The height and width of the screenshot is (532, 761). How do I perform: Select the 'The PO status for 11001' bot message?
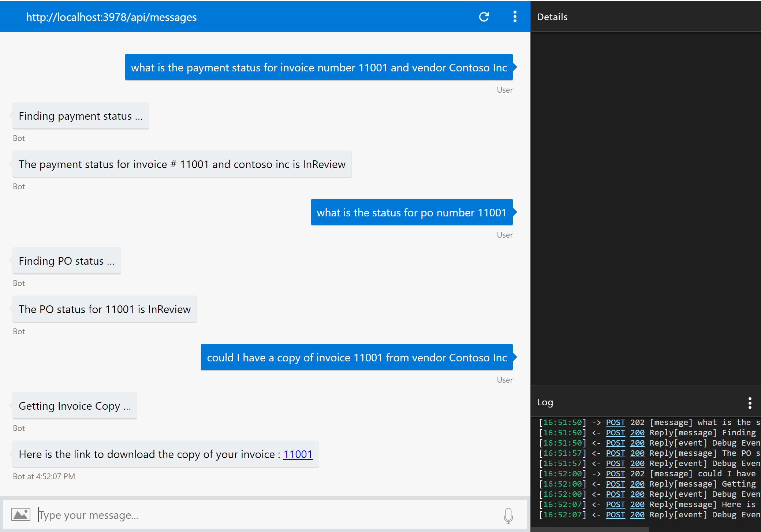point(105,309)
